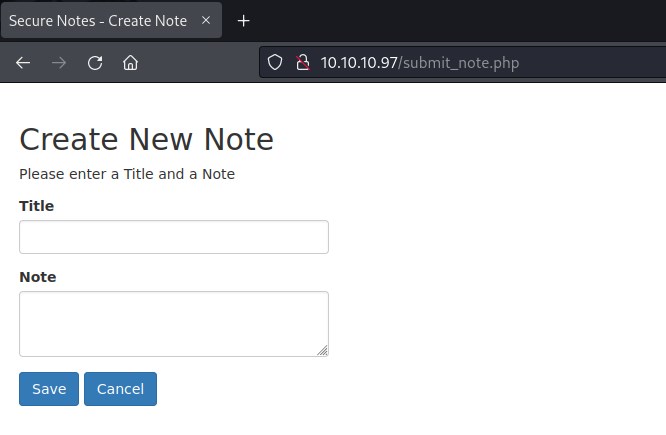Click inside the Note text area
Image resolution: width=666 pixels, height=435 pixels.
pyautogui.click(x=174, y=323)
